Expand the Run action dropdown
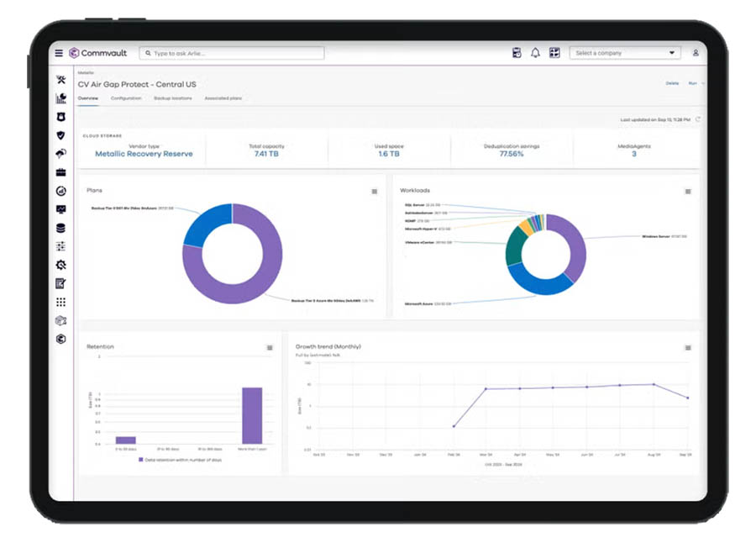The image size is (756, 548). pos(695,83)
